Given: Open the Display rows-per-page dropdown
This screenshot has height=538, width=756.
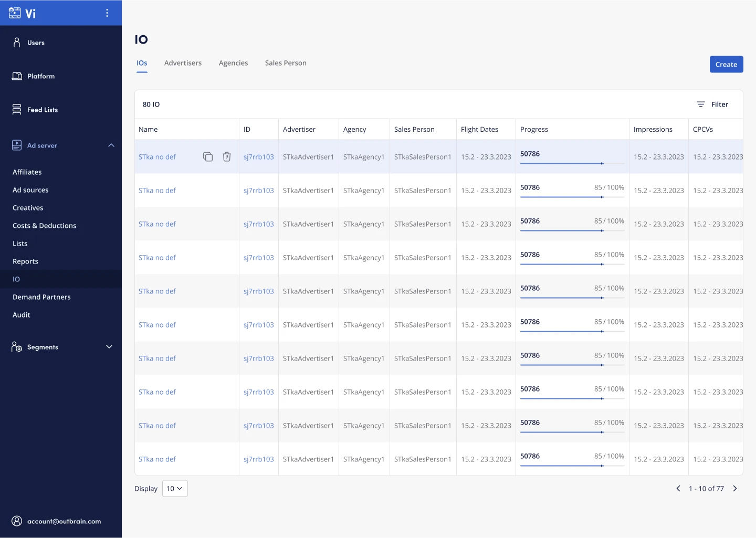Looking at the screenshot, I should (x=175, y=489).
